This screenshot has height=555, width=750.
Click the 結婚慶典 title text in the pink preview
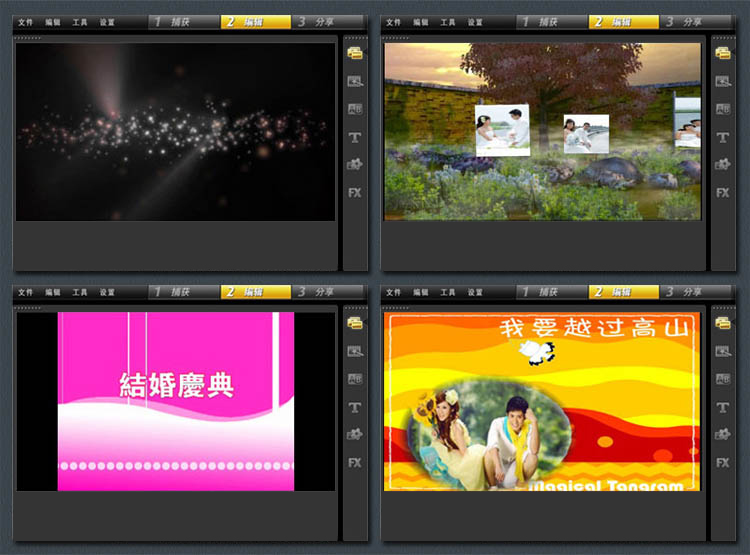click(x=176, y=385)
